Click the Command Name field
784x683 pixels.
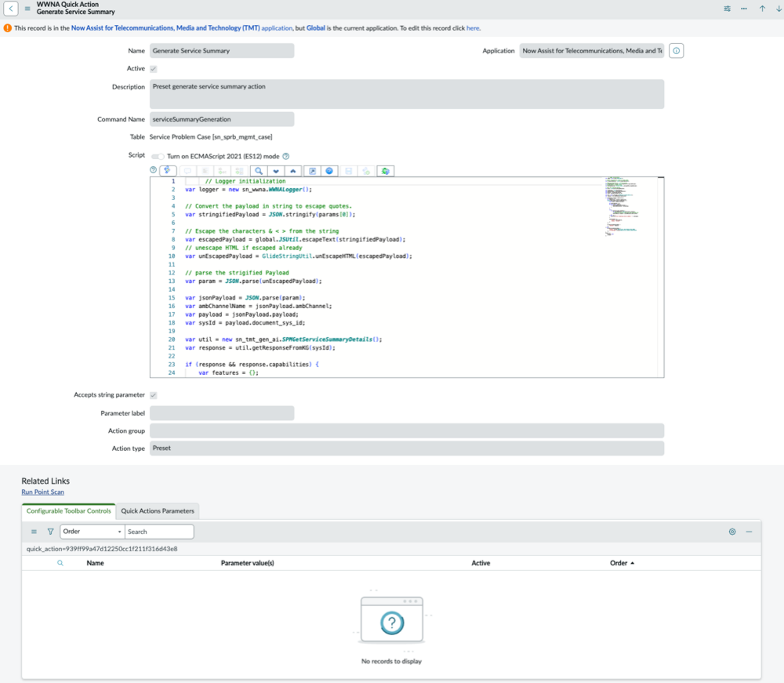click(222, 119)
